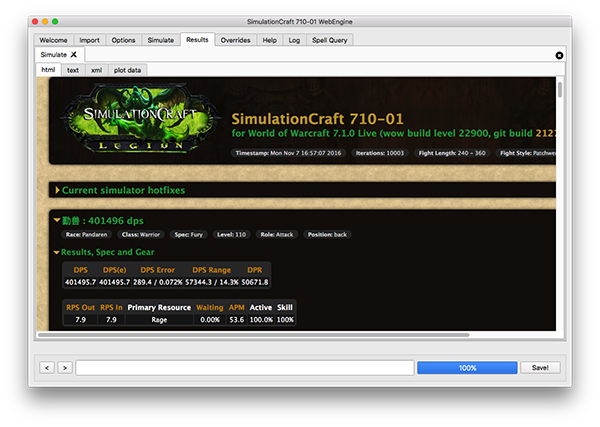Viewport: 600px width, 427px height.
Task: Switch to the text output tab
Action: click(x=73, y=70)
